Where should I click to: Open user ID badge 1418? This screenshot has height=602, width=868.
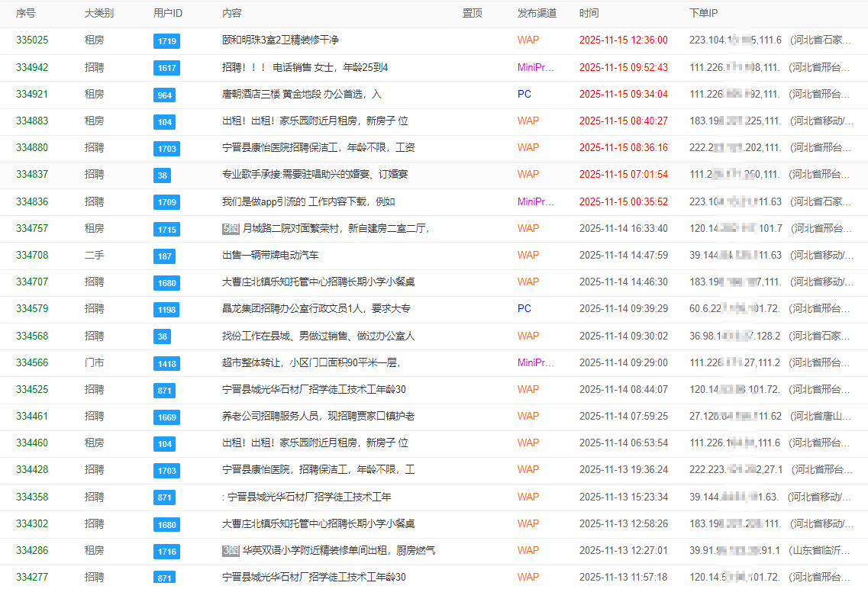click(x=166, y=363)
